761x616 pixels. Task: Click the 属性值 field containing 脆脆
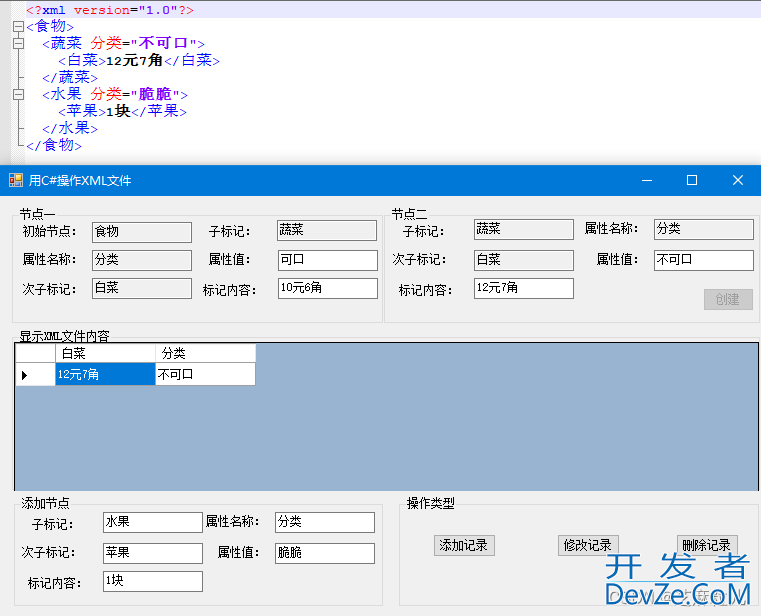click(325, 553)
